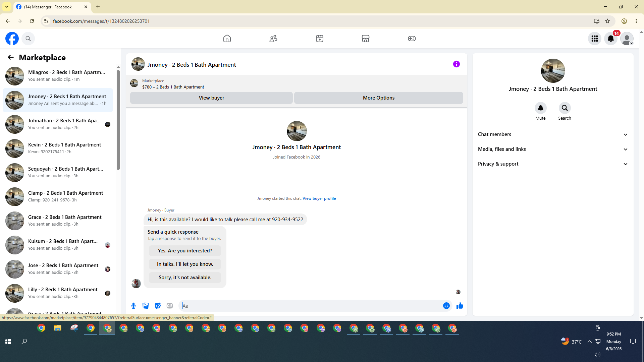Open the Friends icon in top navigation
Viewport: 644px width, 362px height.
pyautogui.click(x=273, y=39)
